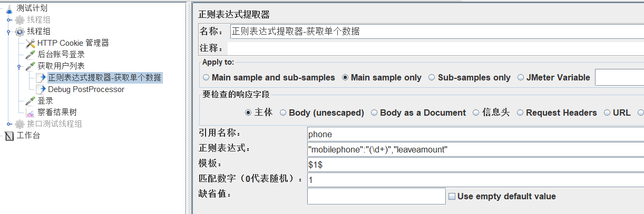
Task: Select the 登录 sampler tree item
Action: 45,101
